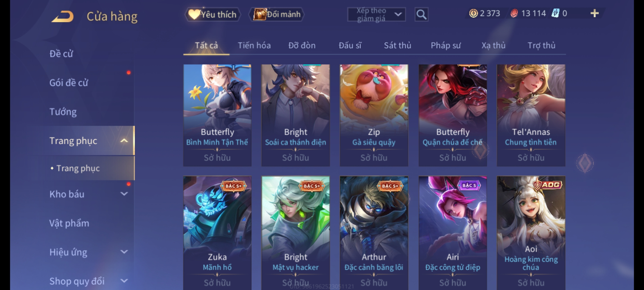
Task: Select the Aoi Hoàng kim công chúa skin
Action: pos(531,233)
